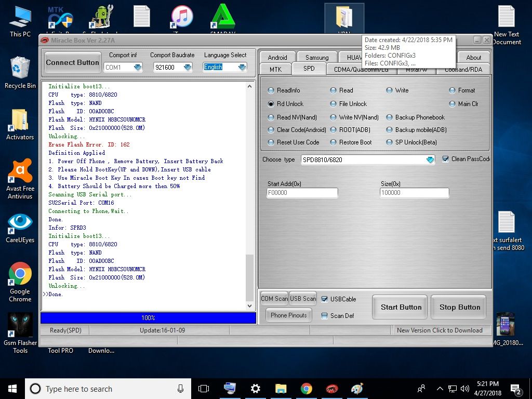Open File Explorer from the taskbar

(281, 389)
